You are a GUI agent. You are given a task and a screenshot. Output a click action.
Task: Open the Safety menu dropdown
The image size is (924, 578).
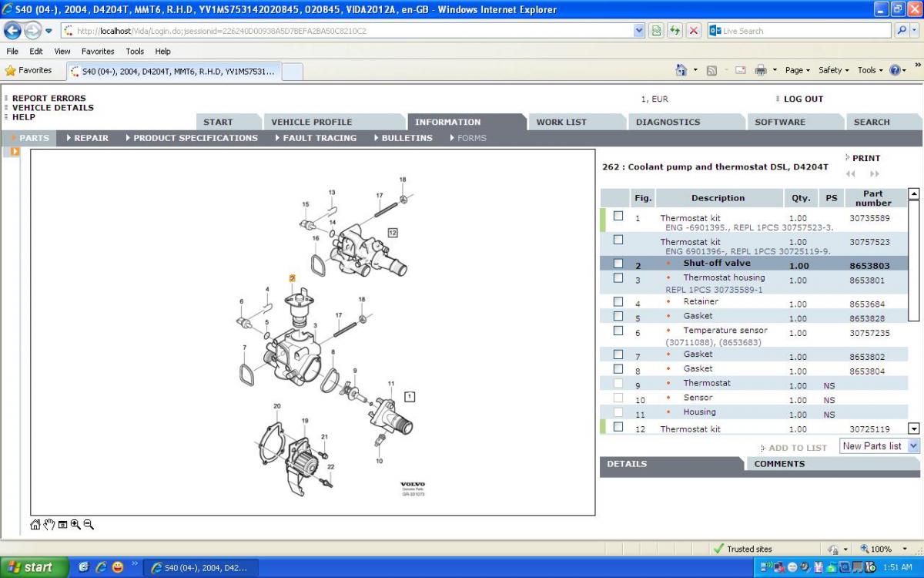click(834, 70)
